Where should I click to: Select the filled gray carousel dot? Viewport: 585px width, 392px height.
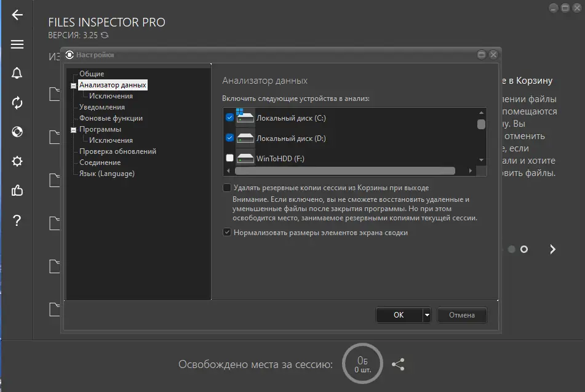tap(512, 249)
